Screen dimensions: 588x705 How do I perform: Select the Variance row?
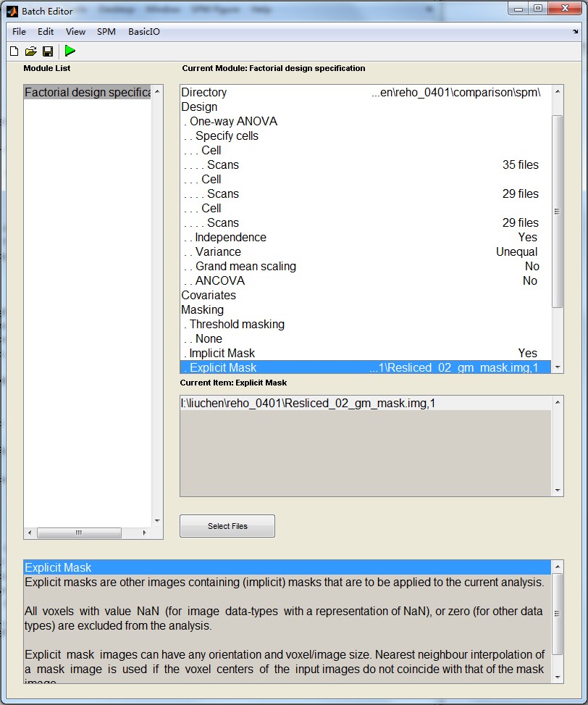click(365, 252)
